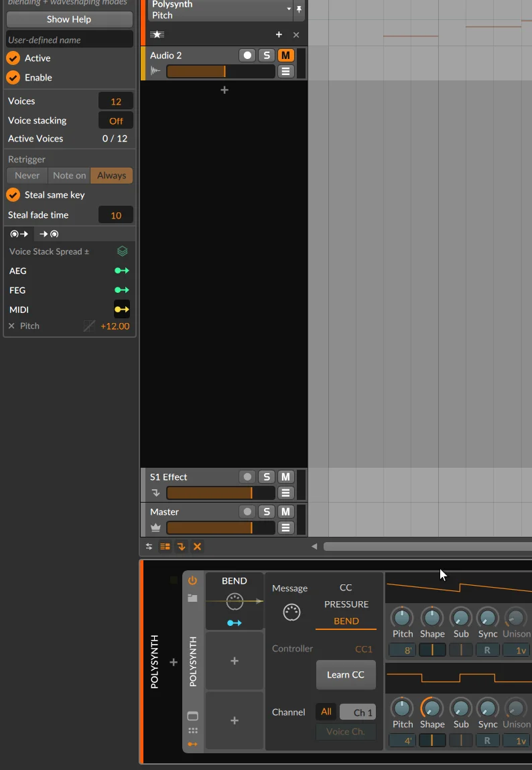Toggle the Enable checkbox
532x770 pixels.
13,78
